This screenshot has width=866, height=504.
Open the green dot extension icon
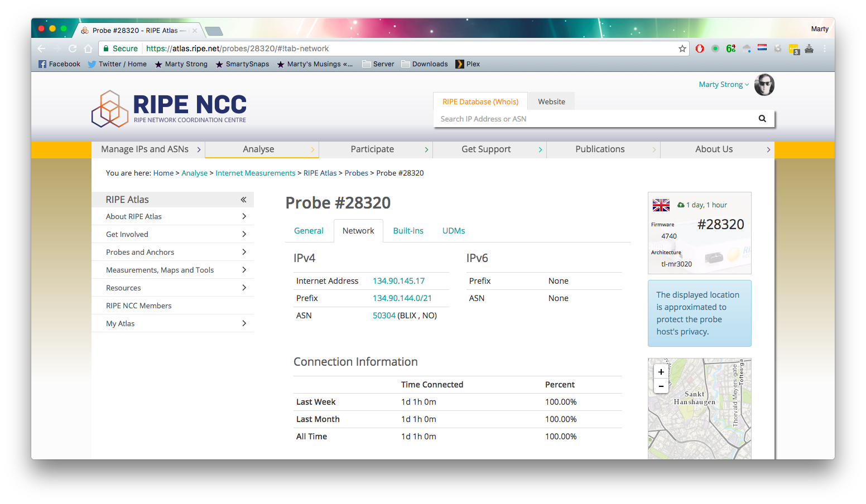click(715, 49)
